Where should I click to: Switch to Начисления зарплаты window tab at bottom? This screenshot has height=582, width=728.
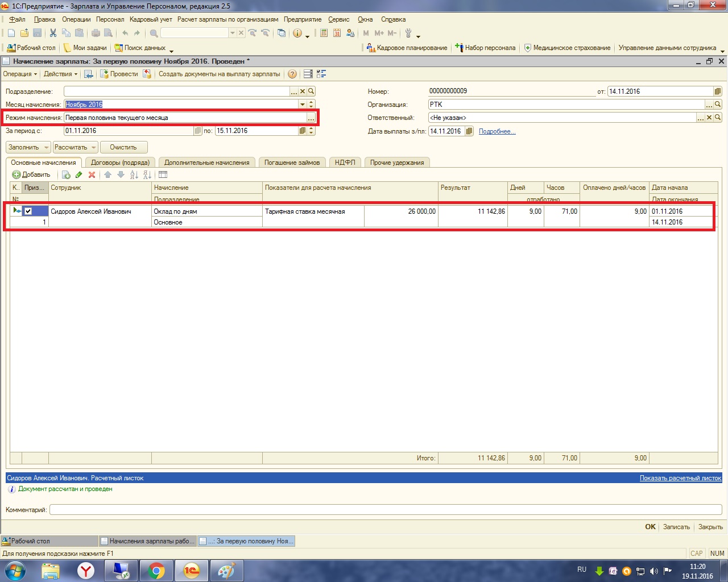(148, 541)
